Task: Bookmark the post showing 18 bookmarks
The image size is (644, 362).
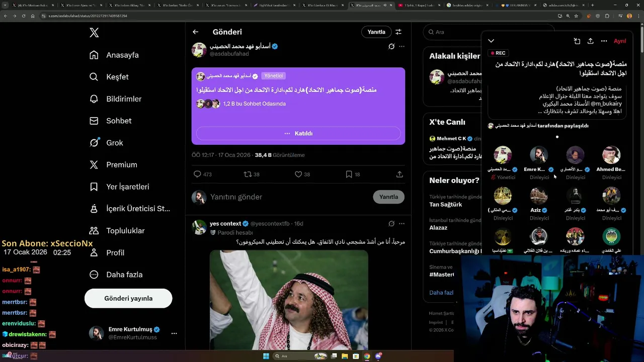Action: click(x=349, y=174)
